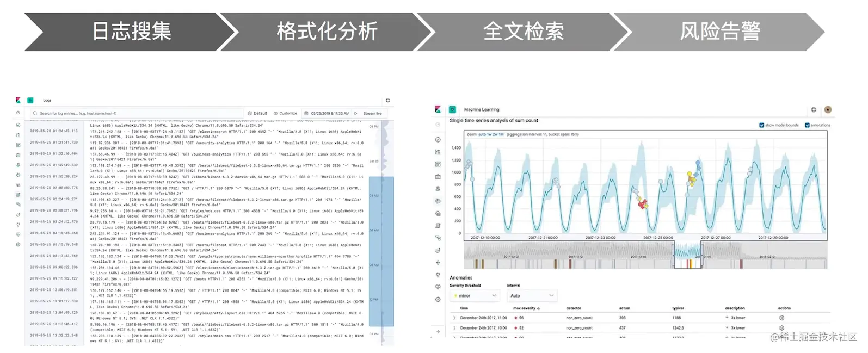Open Canvas from Logs window sidebar

pyautogui.click(x=18, y=155)
